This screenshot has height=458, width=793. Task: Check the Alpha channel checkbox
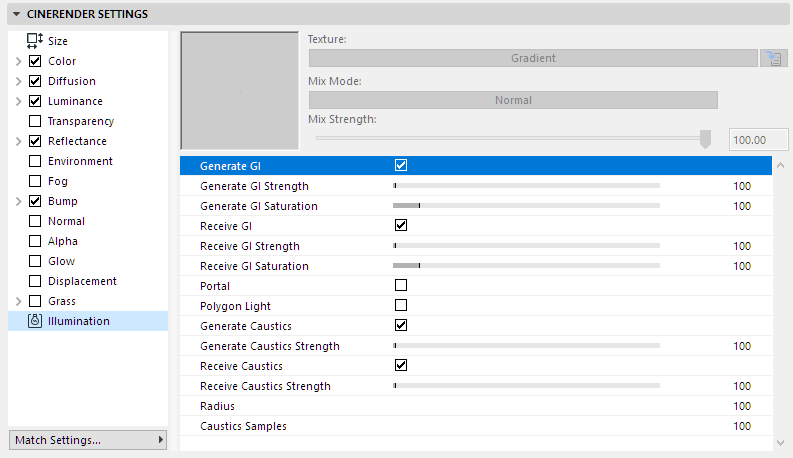(x=35, y=241)
